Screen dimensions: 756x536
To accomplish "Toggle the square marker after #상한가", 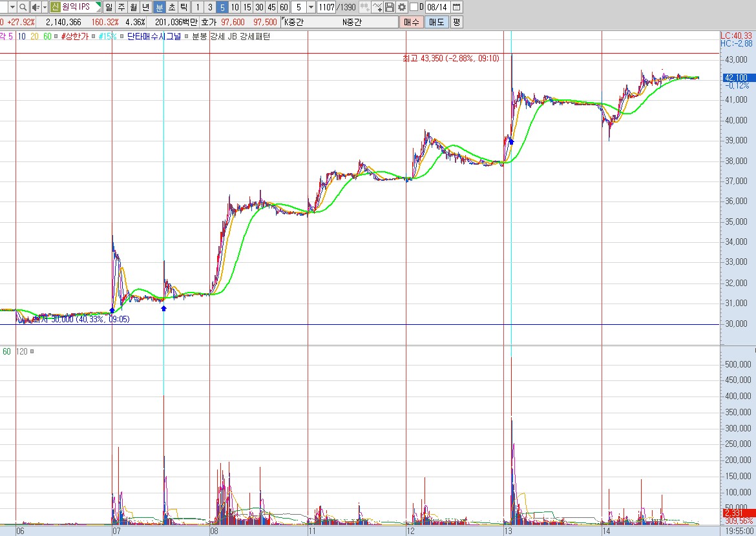I will click(94, 36).
